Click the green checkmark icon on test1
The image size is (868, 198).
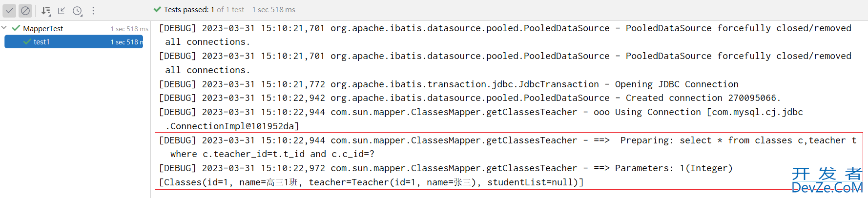(27, 42)
